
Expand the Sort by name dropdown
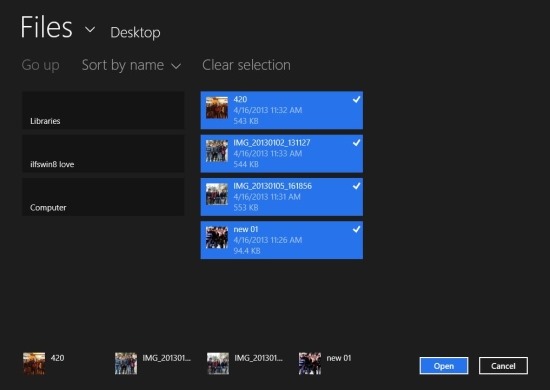pos(131,65)
